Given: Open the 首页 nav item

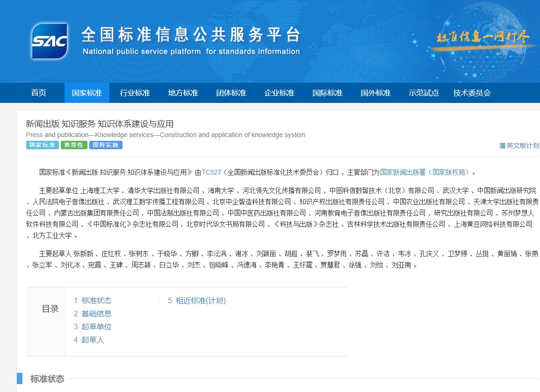Looking at the screenshot, I should (x=38, y=93).
